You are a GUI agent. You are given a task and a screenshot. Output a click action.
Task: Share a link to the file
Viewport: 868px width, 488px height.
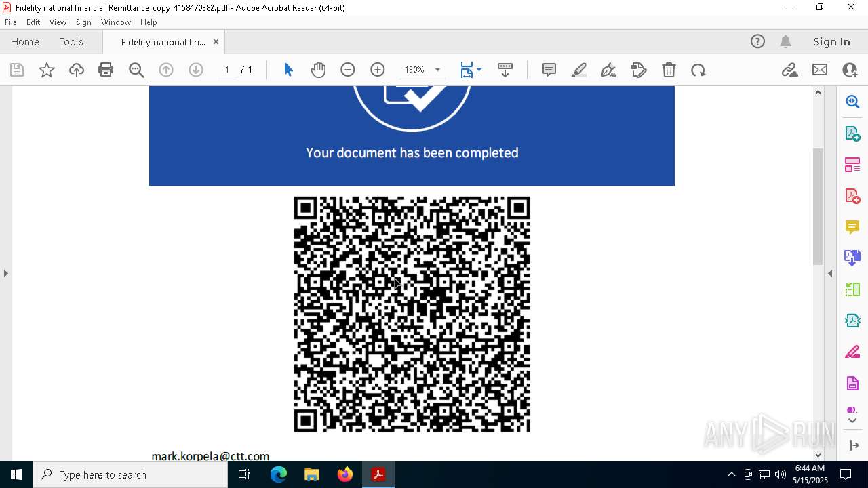(789, 70)
